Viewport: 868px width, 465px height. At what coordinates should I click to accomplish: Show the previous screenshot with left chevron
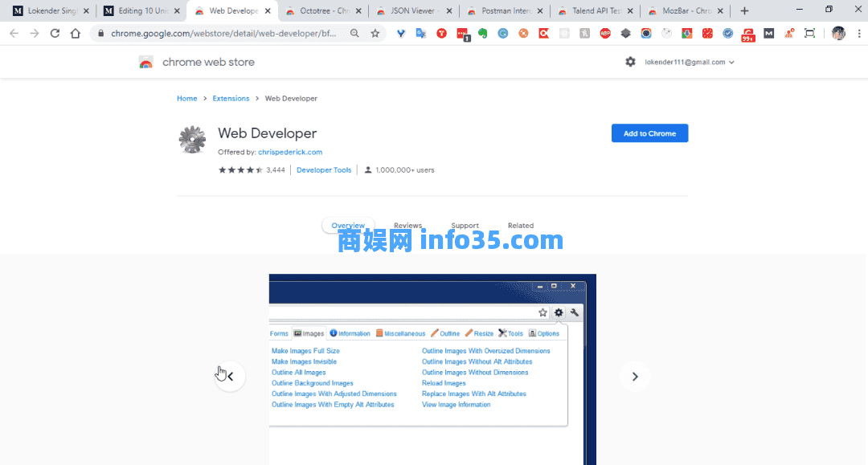coord(230,377)
